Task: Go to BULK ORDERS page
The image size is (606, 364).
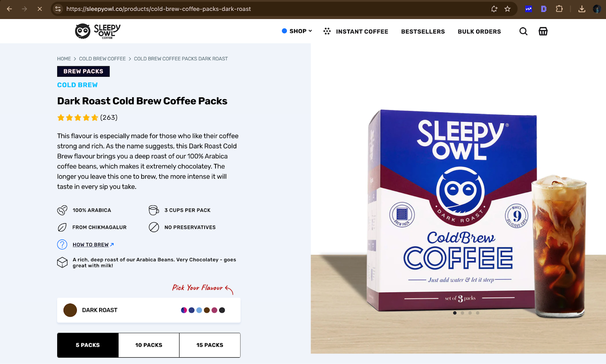Action: pyautogui.click(x=479, y=31)
